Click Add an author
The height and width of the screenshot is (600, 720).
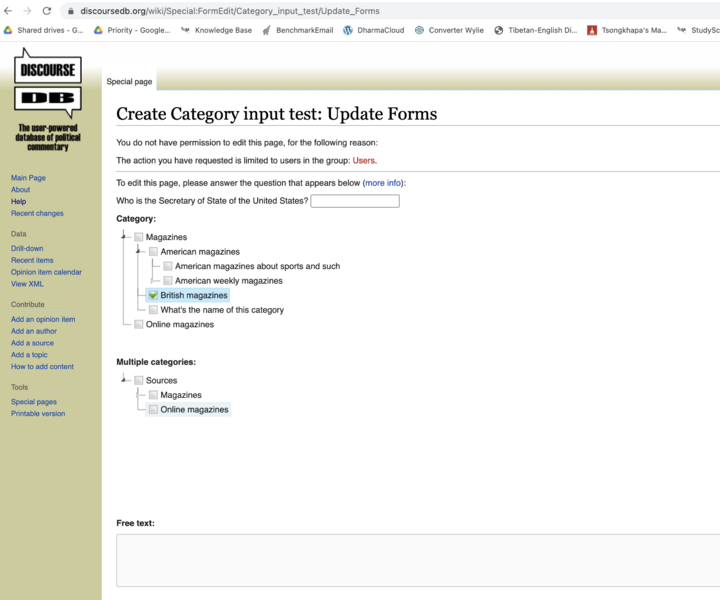(x=34, y=331)
